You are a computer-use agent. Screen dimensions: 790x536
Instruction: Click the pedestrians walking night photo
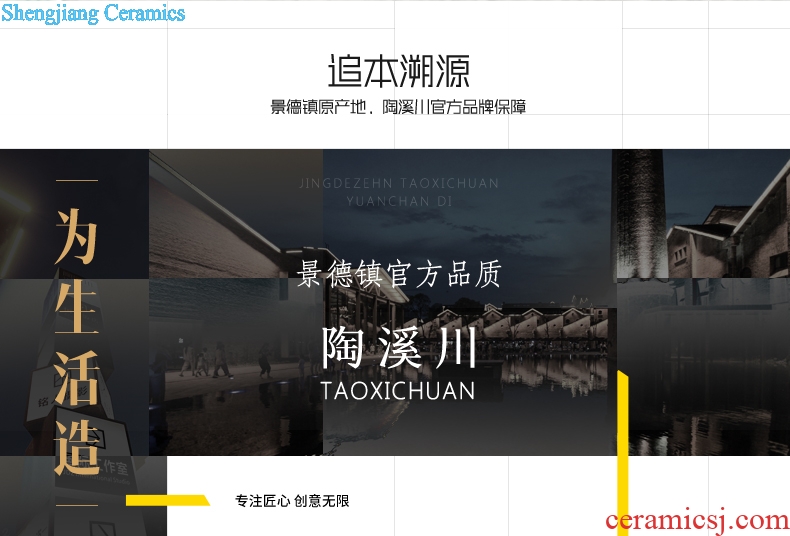236,367
